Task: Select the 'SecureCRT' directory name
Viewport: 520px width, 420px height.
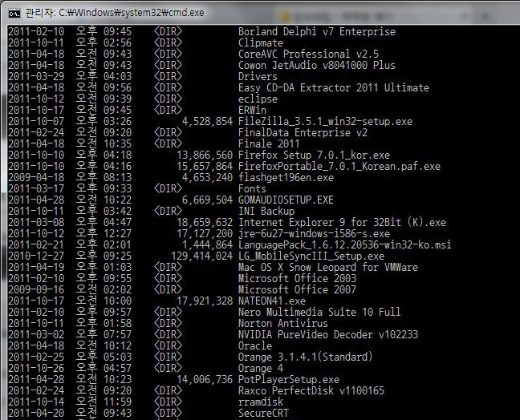Action: (263, 414)
